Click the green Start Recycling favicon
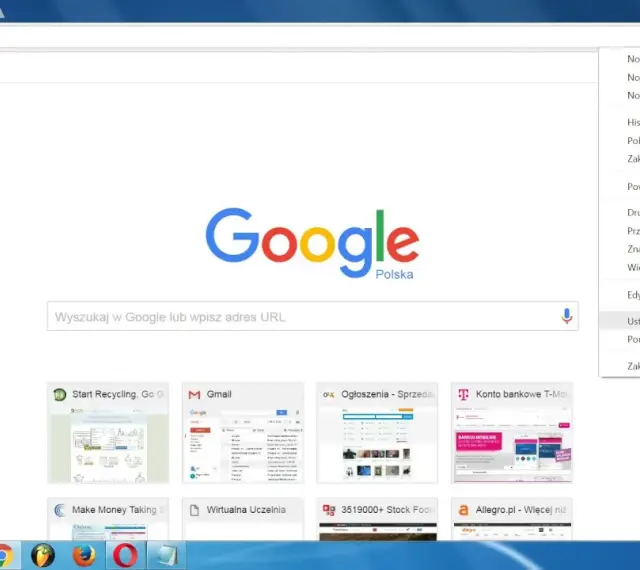Image resolution: width=640 pixels, height=570 pixels. point(60,394)
